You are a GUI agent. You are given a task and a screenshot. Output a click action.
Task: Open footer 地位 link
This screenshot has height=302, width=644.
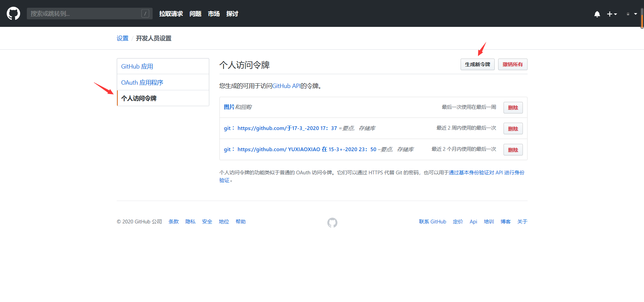click(224, 222)
